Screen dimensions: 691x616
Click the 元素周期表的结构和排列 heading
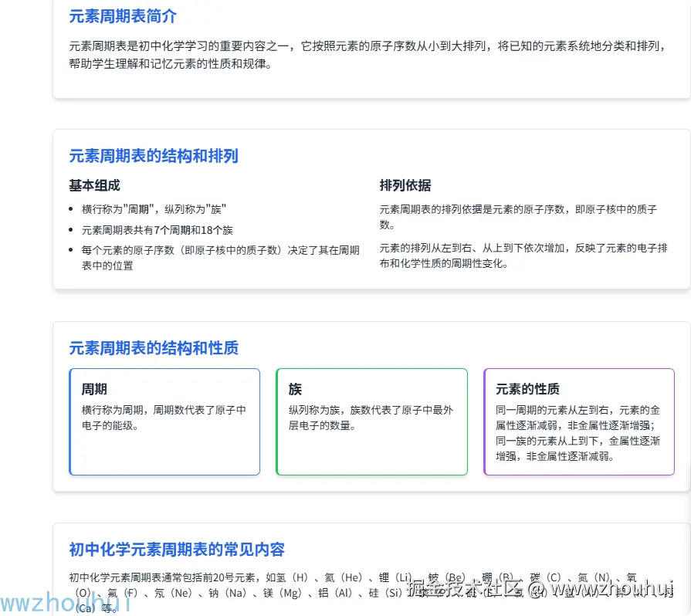click(154, 156)
